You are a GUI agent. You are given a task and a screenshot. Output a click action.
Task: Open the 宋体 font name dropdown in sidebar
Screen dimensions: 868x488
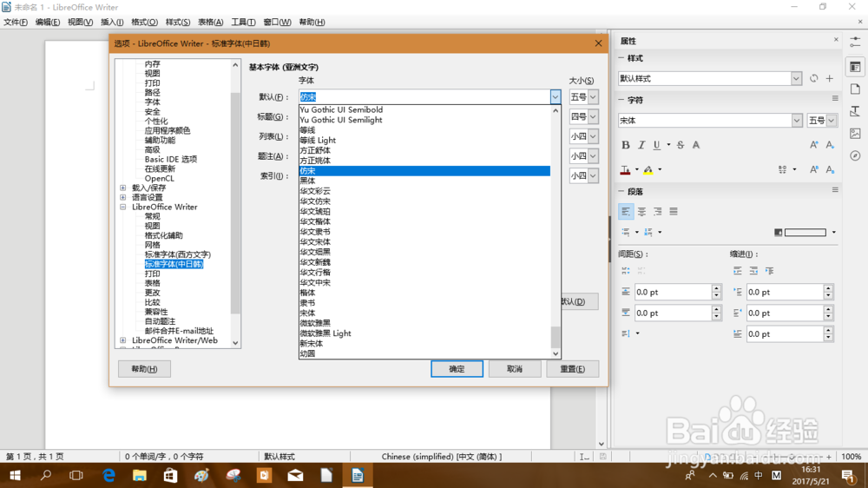tap(797, 120)
